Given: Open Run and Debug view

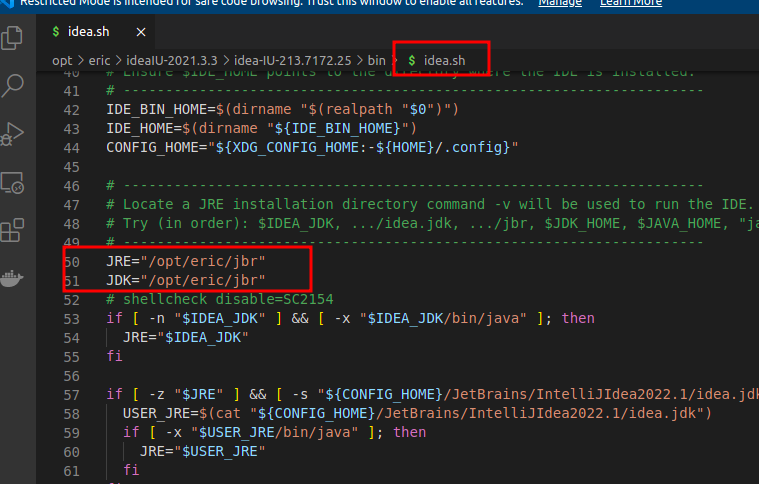Looking at the screenshot, I should (12, 134).
